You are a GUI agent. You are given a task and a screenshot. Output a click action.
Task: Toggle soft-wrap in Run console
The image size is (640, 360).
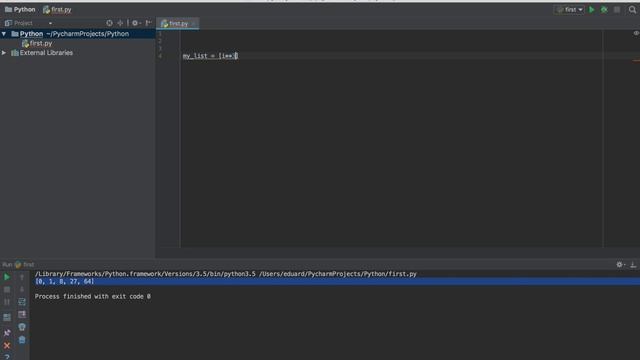[x=22, y=302]
